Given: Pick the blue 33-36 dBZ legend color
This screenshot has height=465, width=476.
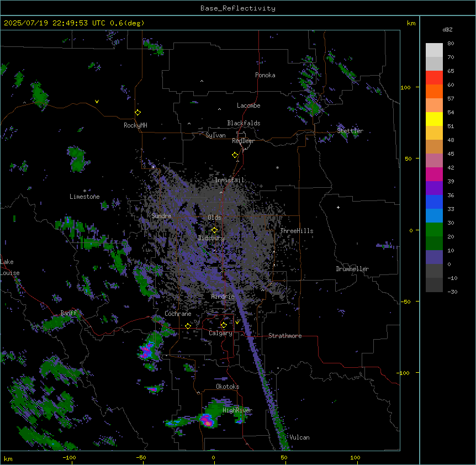Looking at the screenshot, I should coord(434,202).
